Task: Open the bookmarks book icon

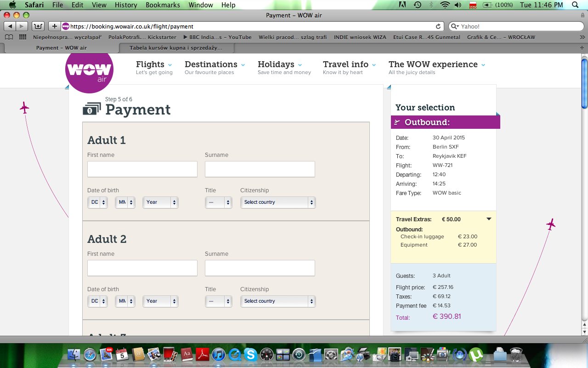Action: [9, 37]
